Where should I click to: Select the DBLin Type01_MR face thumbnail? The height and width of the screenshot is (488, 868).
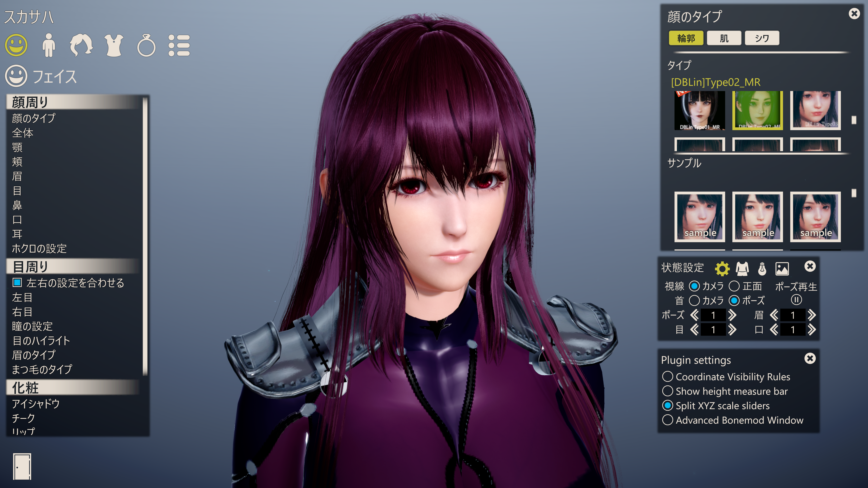pos(700,110)
